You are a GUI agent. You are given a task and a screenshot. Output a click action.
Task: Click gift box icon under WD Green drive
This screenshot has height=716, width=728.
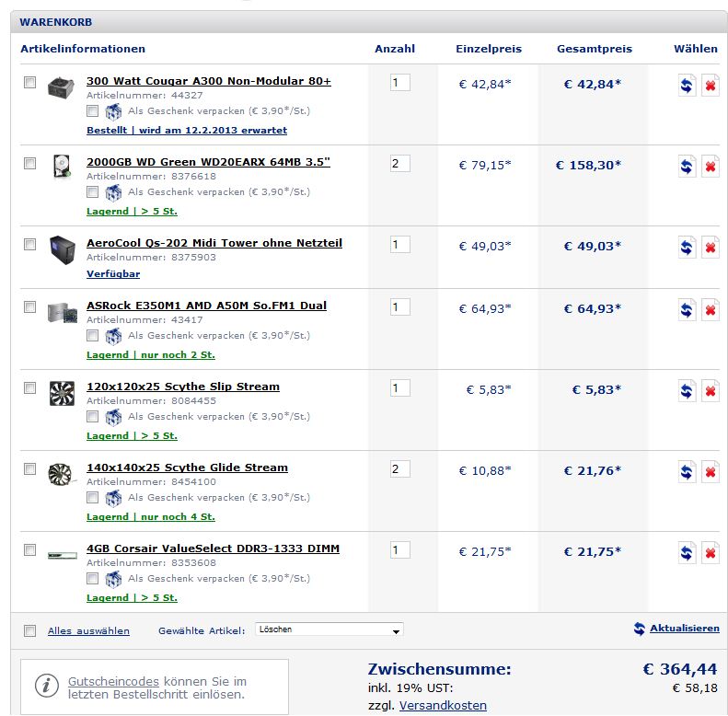113,192
